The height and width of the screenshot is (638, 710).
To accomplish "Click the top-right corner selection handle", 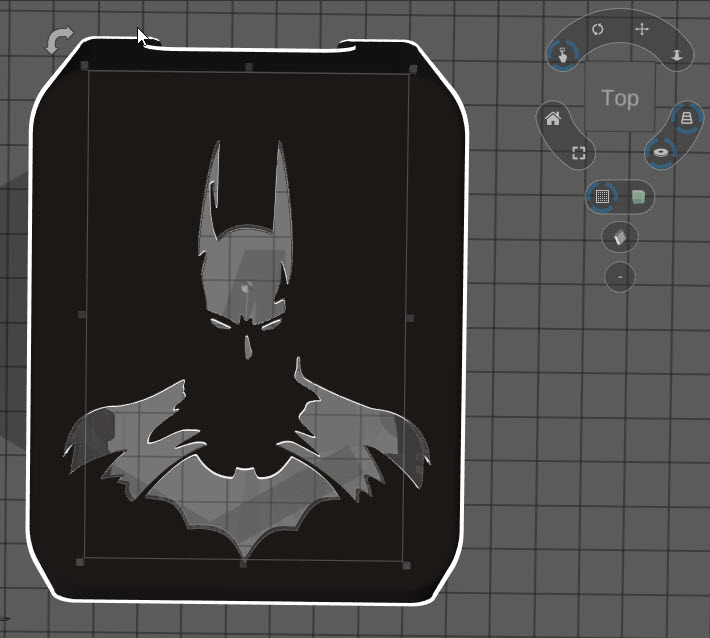I will click(413, 69).
